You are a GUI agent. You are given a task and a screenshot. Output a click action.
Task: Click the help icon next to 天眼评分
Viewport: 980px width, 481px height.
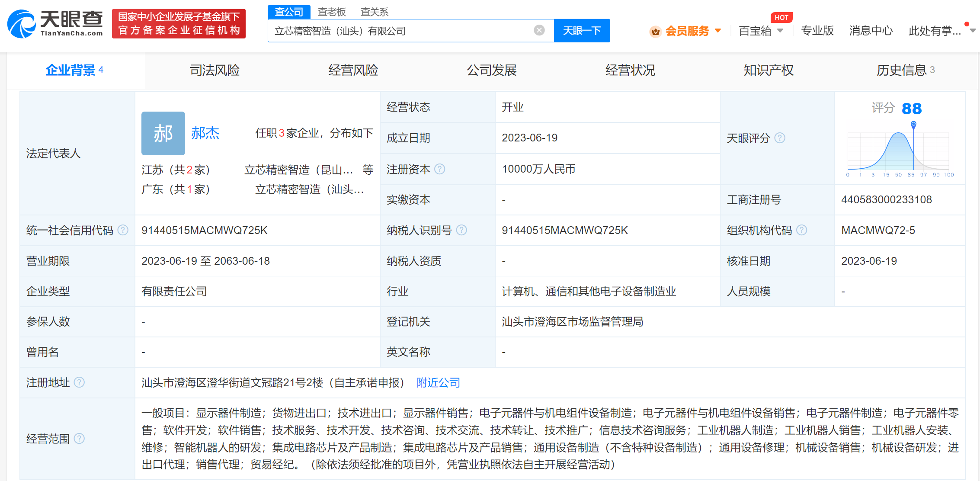(x=780, y=138)
